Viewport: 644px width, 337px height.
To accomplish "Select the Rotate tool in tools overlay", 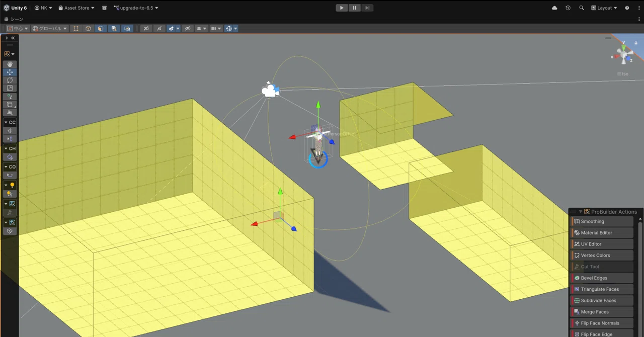I will [x=10, y=80].
